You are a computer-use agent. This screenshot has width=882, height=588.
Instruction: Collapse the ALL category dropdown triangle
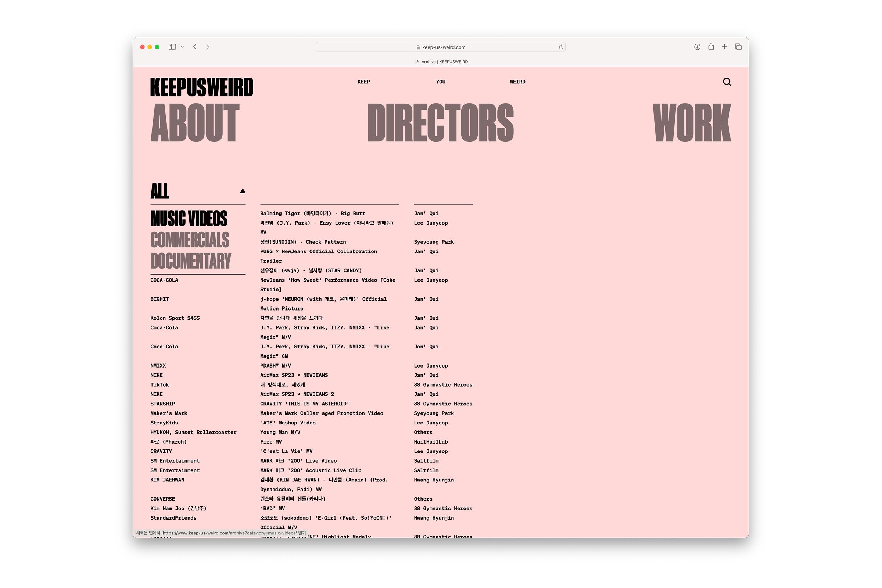click(243, 191)
